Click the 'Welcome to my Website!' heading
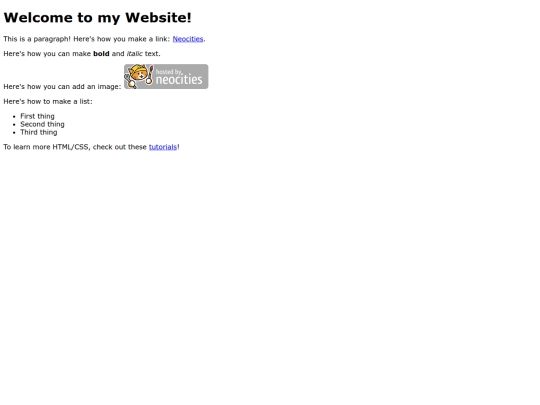Image resolution: width=540 pixels, height=405 pixels. 97,18
